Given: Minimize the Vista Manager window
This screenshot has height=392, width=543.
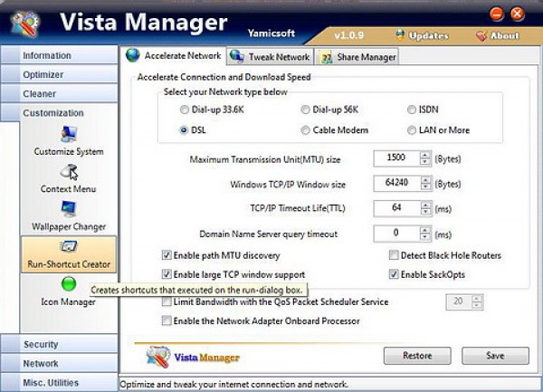Looking at the screenshot, I should pyautogui.click(x=497, y=14).
